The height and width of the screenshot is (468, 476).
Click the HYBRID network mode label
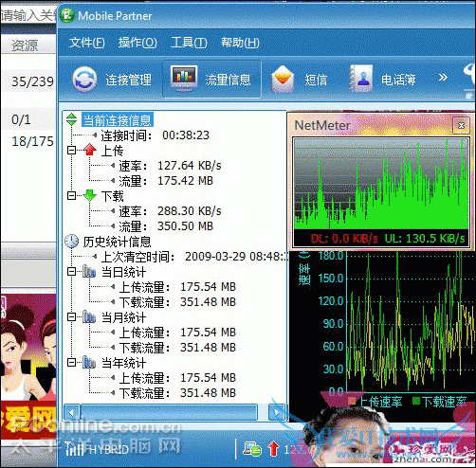pyautogui.click(x=109, y=449)
